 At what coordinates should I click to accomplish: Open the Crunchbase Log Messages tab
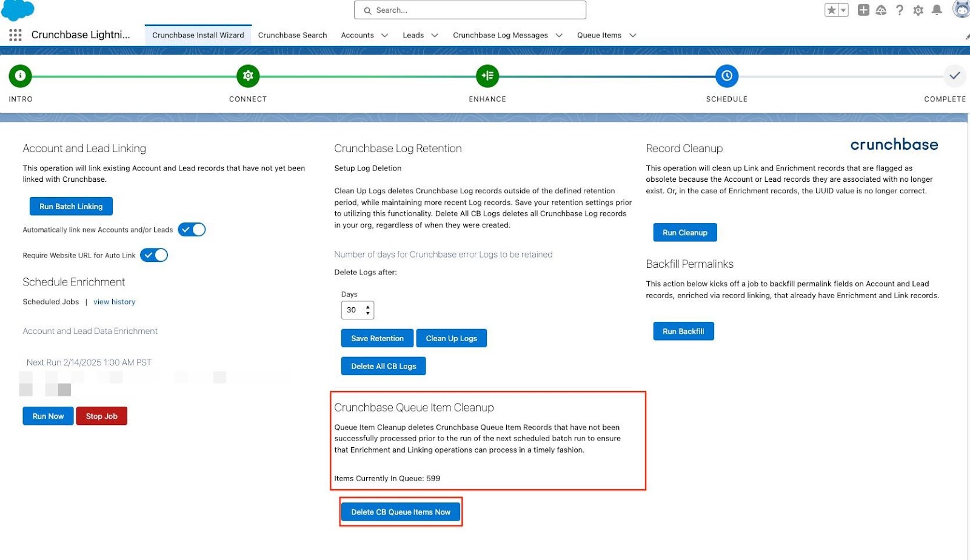500,35
